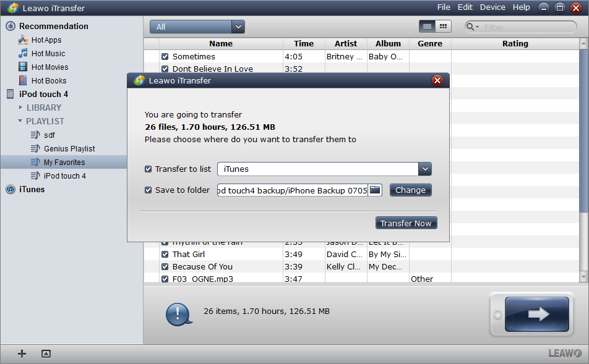
Task: Toggle the Save to folder checkbox
Action: (148, 190)
